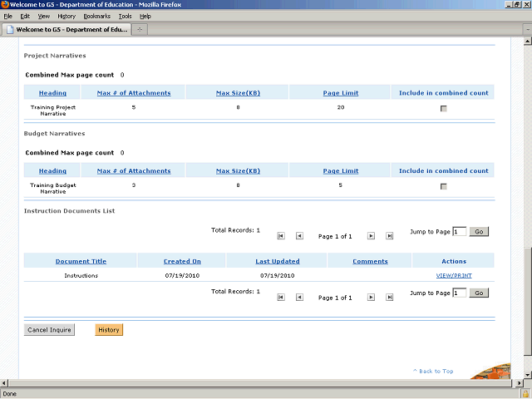Open the View menu

click(44, 16)
